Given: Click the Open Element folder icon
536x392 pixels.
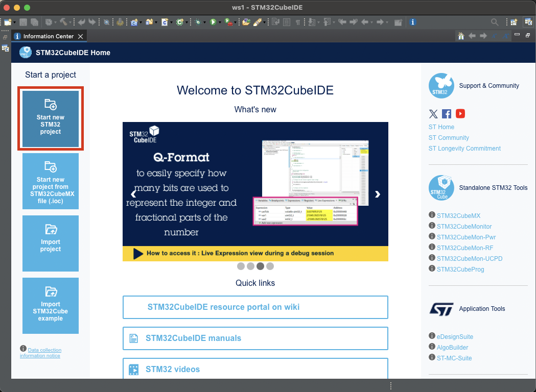Looking at the screenshot, I should point(246,22).
